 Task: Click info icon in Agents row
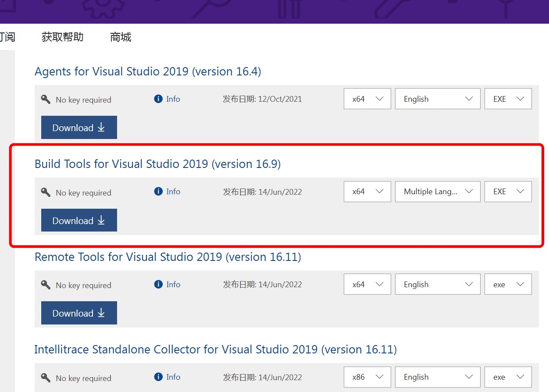pyautogui.click(x=158, y=99)
